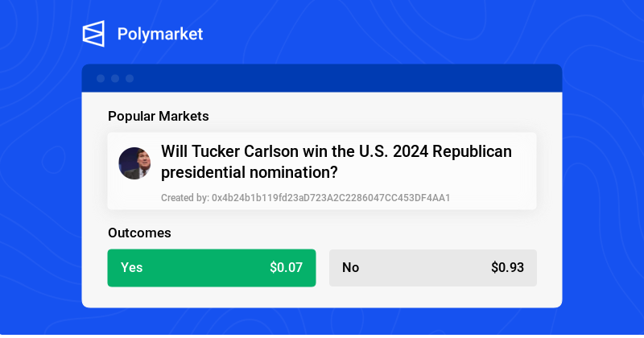Click the third dot in window bar

point(130,78)
